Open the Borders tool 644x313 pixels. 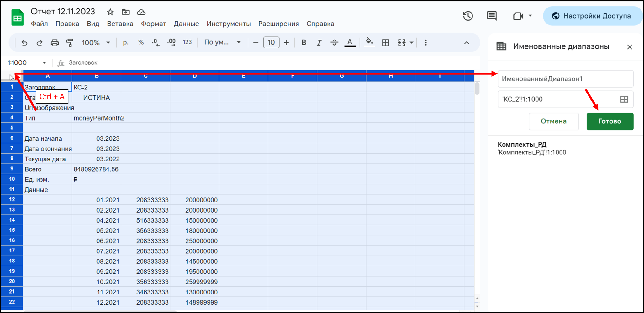pos(386,43)
